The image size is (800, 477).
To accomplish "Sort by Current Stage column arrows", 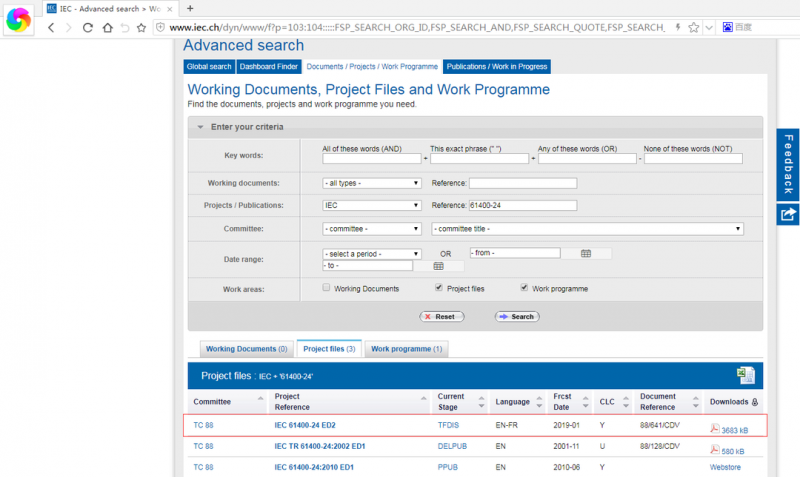I will [x=481, y=401].
